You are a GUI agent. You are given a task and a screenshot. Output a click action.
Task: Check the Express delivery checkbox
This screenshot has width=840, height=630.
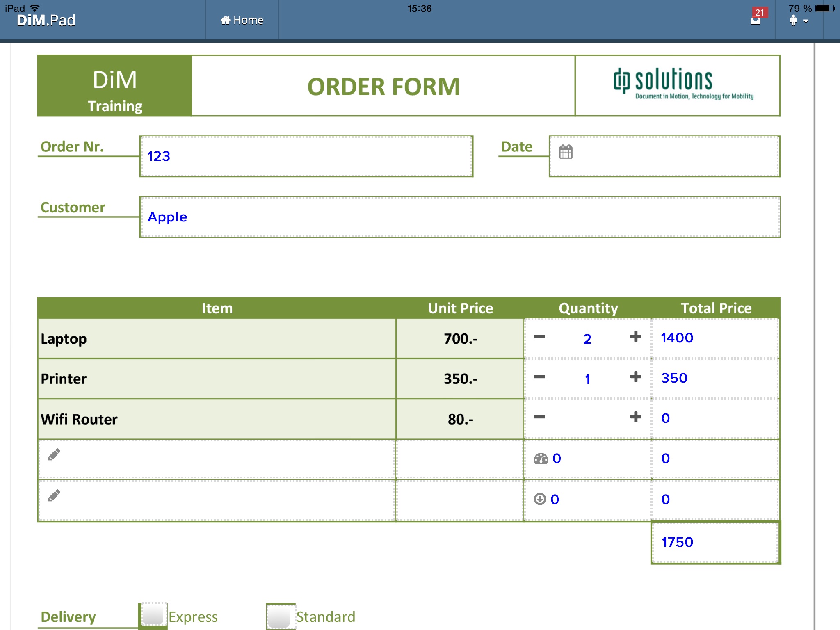[153, 615]
